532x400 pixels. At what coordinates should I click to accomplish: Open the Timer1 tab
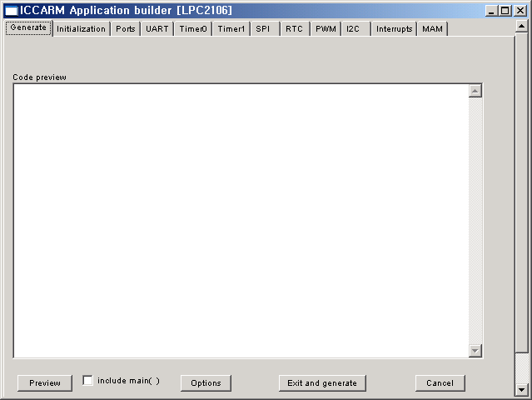(231, 29)
